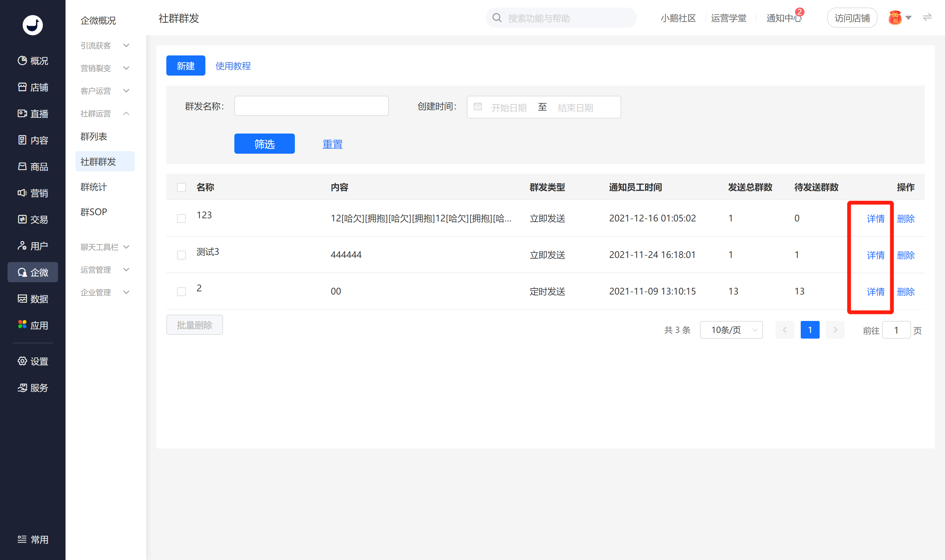
Task: Click the 新建 button
Action: 186,66
